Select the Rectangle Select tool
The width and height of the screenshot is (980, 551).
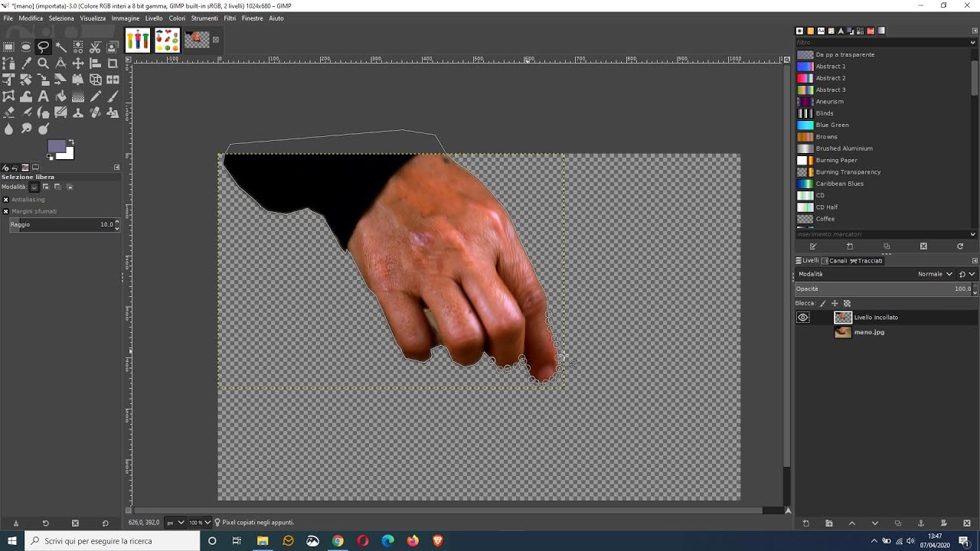pos(8,47)
